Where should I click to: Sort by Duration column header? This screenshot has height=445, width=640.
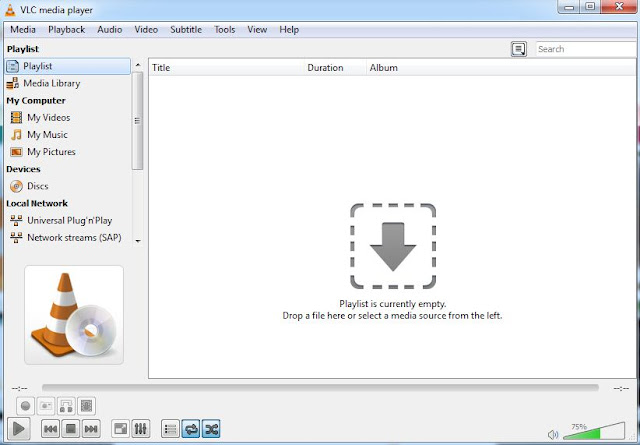point(336,68)
